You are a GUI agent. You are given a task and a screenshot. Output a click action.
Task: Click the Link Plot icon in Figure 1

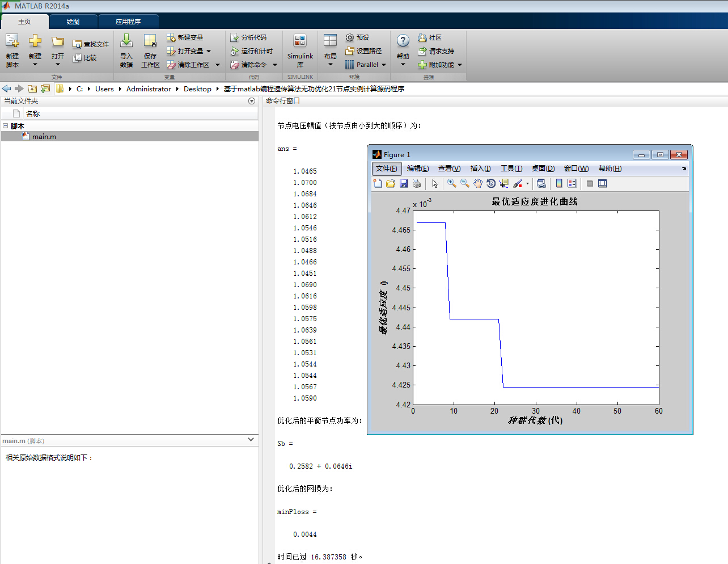click(x=541, y=183)
